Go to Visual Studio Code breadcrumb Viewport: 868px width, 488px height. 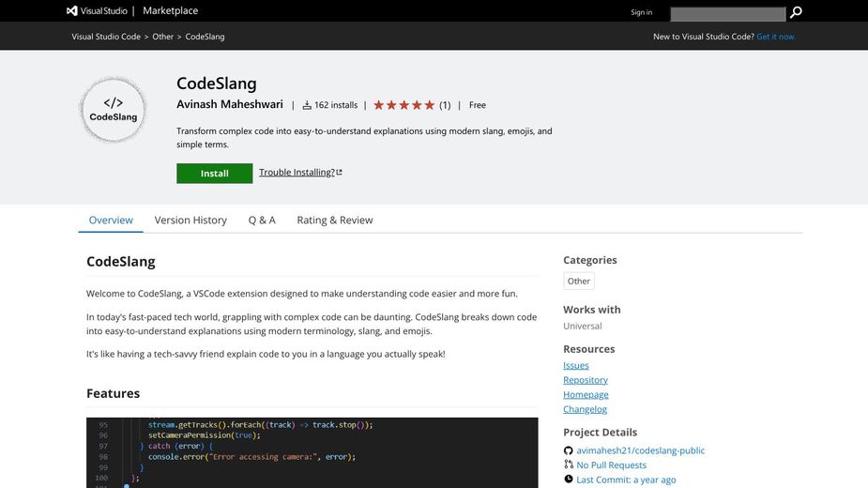pyautogui.click(x=106, y=37)
